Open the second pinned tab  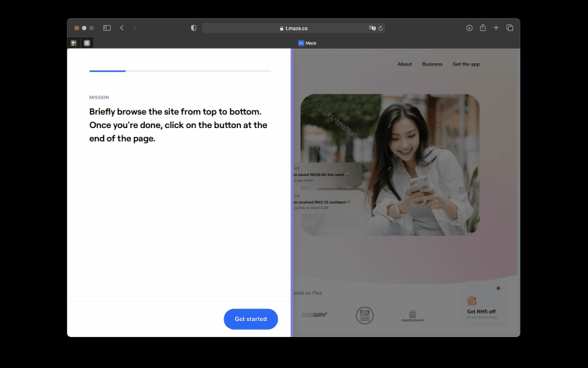(87, 43)
